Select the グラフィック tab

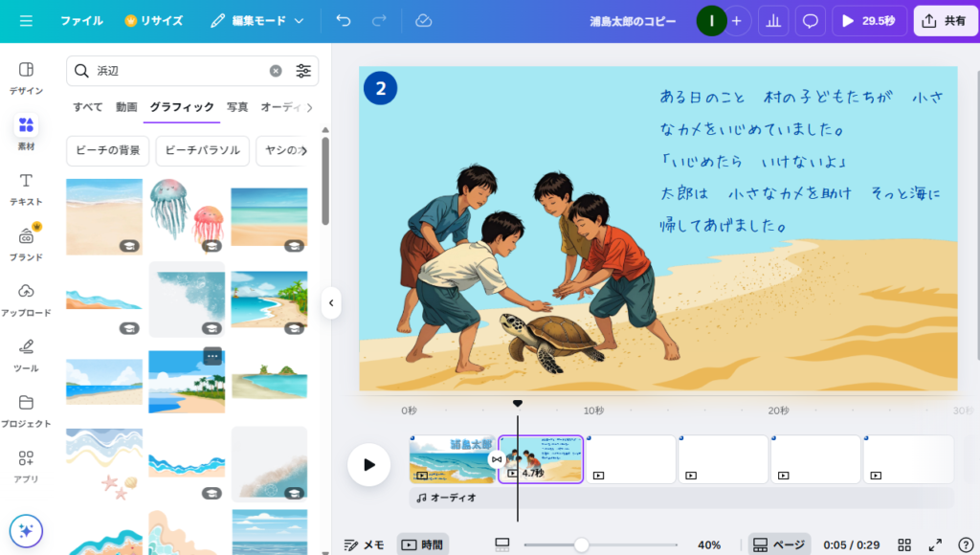[x=182, y=107]
